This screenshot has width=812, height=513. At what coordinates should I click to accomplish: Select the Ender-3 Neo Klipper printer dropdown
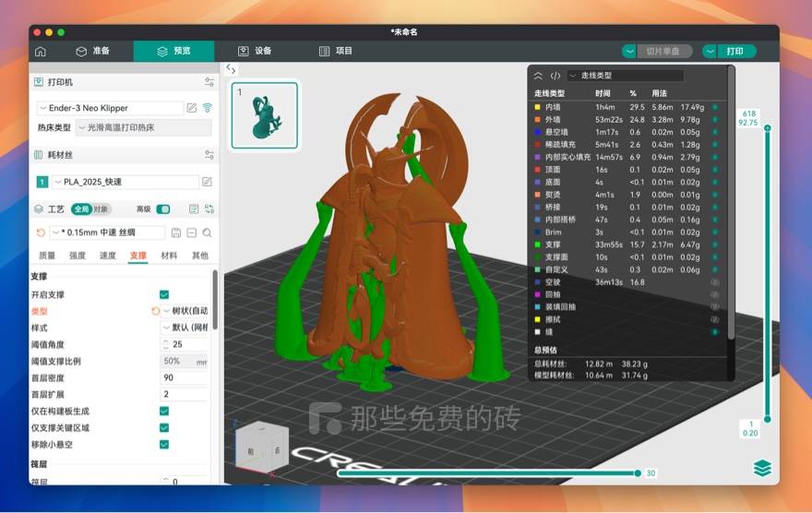tap(110, 108)
